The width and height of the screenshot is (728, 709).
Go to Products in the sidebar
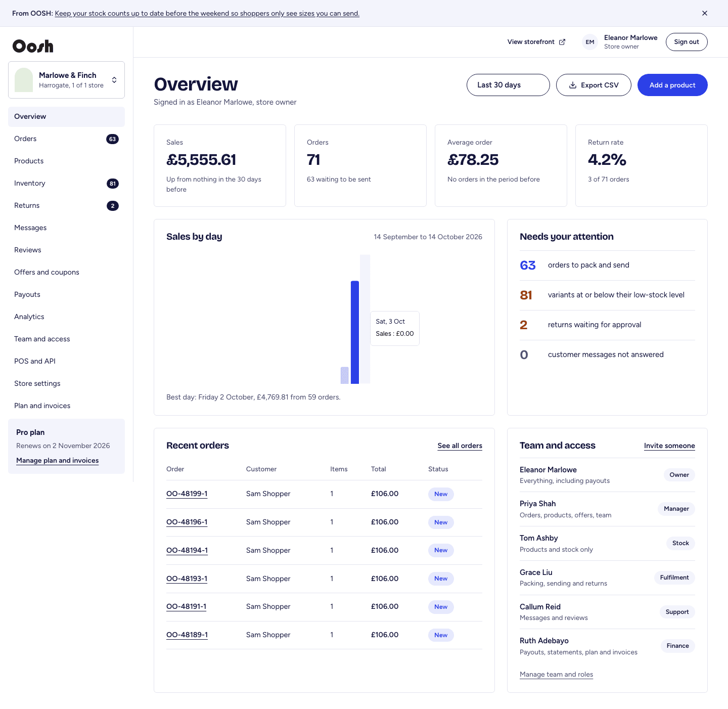[x=66, y=161]
